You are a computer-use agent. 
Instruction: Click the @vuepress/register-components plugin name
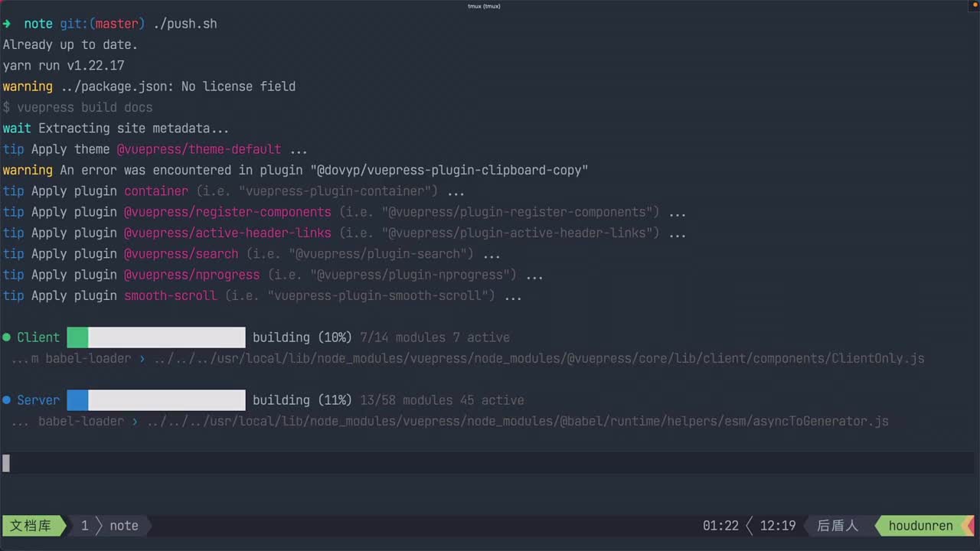228,212
